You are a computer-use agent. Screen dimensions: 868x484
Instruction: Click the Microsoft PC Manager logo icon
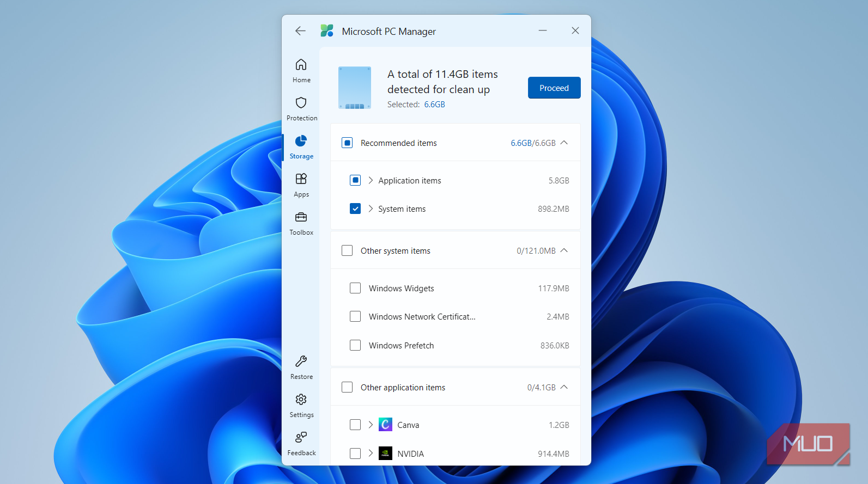[327, 31]
